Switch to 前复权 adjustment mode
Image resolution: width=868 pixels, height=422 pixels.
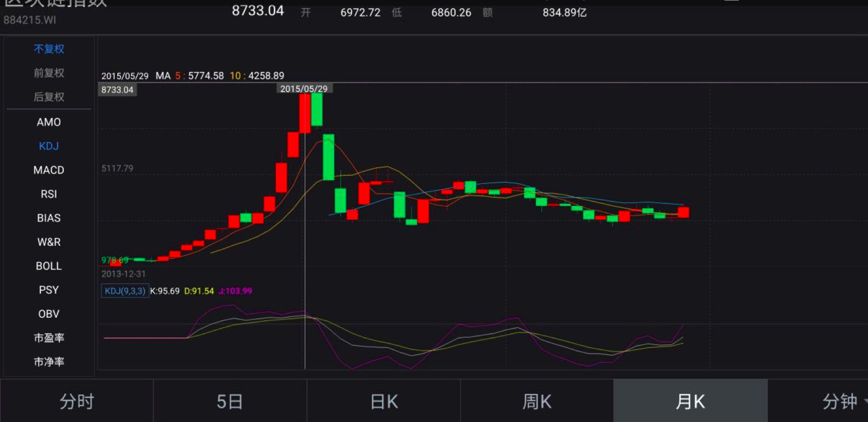pyautogui.click(x=49, y=73)
